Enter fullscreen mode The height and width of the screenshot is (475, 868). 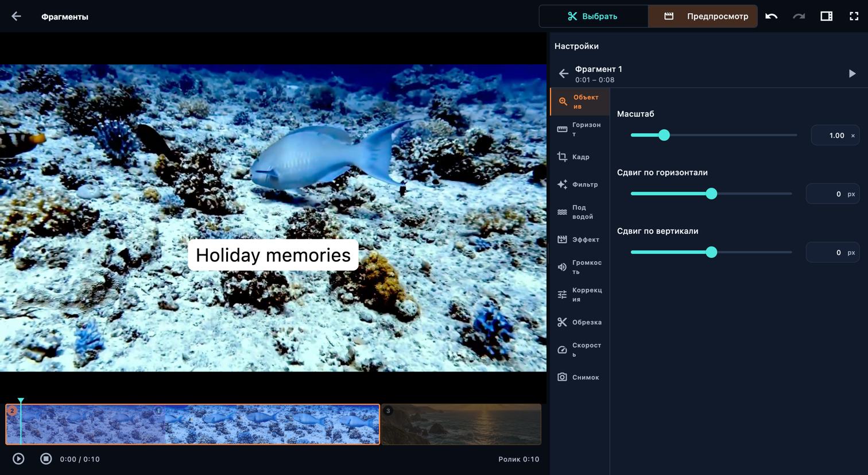click(x=854, y=17)
